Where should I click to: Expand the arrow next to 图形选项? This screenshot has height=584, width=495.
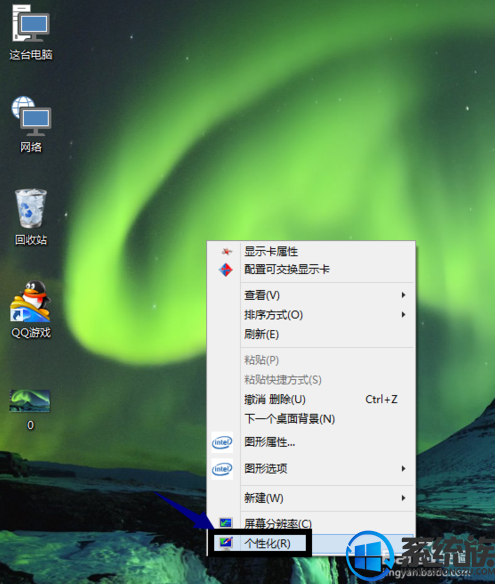pyautogui.click(x=403, y=469)
